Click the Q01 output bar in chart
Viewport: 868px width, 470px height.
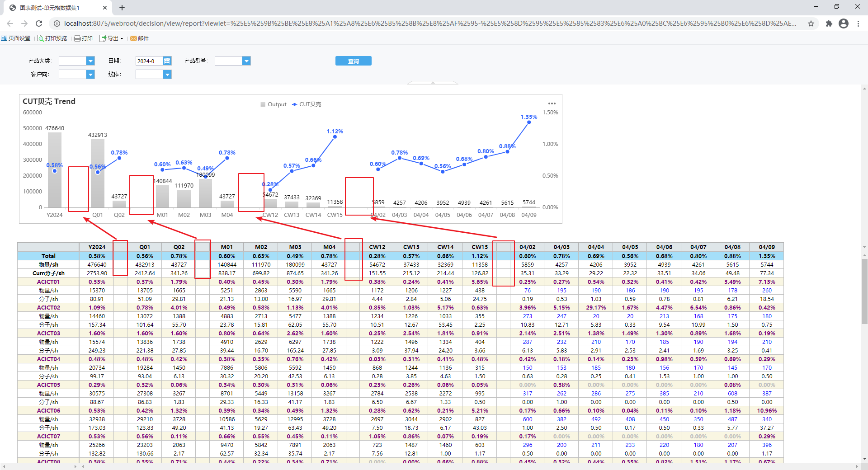pos(98,174)
